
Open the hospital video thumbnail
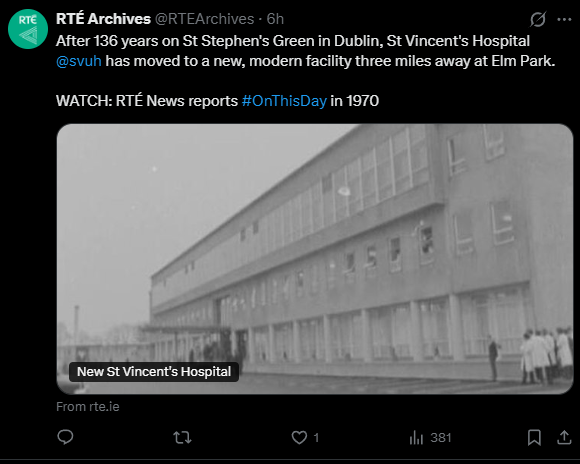(x=315, y=259)
